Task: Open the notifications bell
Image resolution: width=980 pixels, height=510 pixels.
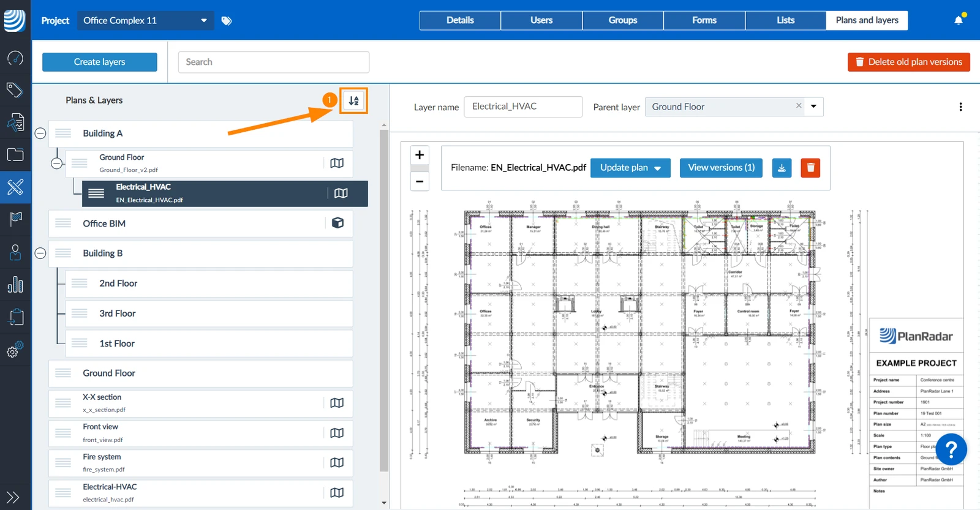Action: (x=959, y=20)
